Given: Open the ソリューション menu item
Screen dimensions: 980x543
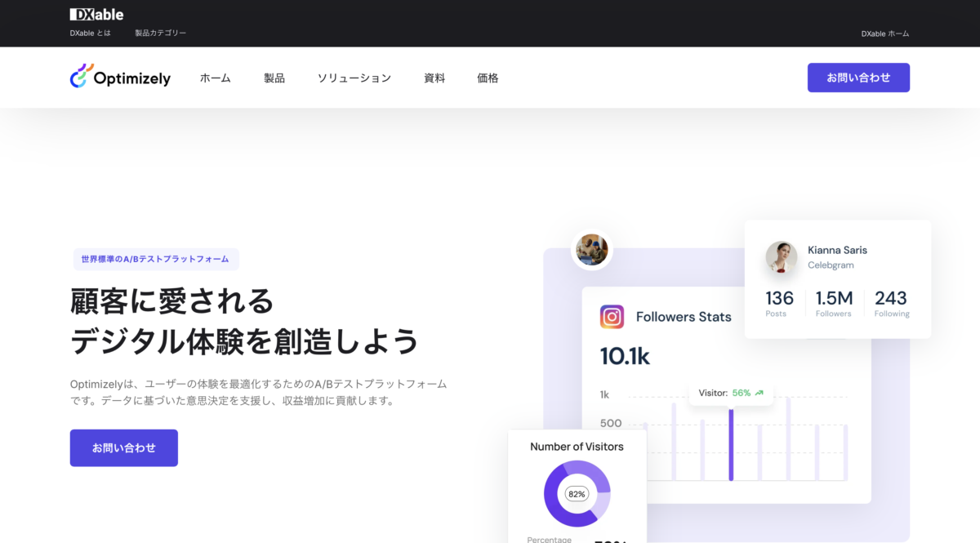Looking at the screenshot, I should (x=354, y=78).
